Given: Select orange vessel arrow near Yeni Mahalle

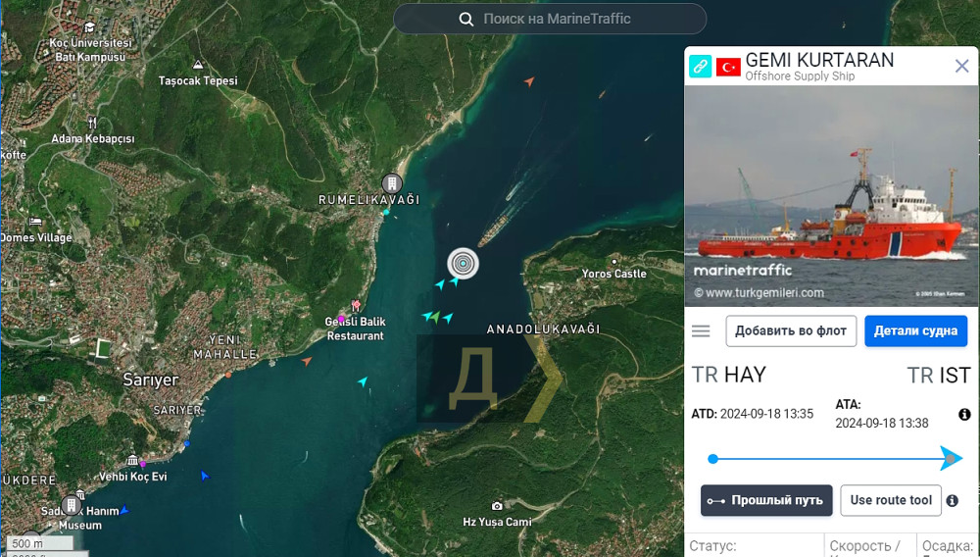Looking at the screenshot, I should pyautogui.click(x=307, y=361).
